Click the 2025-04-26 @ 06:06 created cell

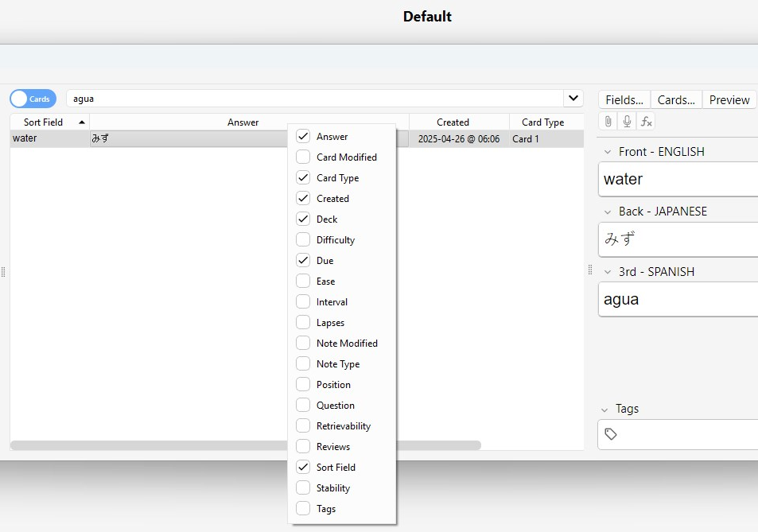pyautogui.click(x=459, y=138)
